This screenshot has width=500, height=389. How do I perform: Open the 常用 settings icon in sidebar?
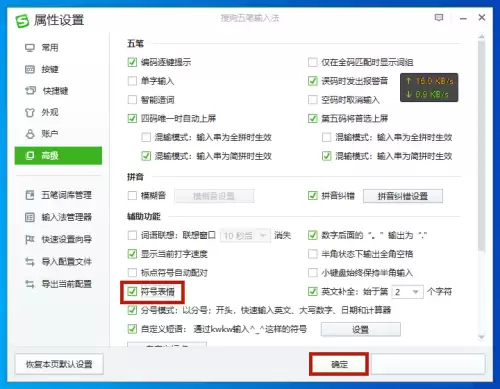coord(30,48)
